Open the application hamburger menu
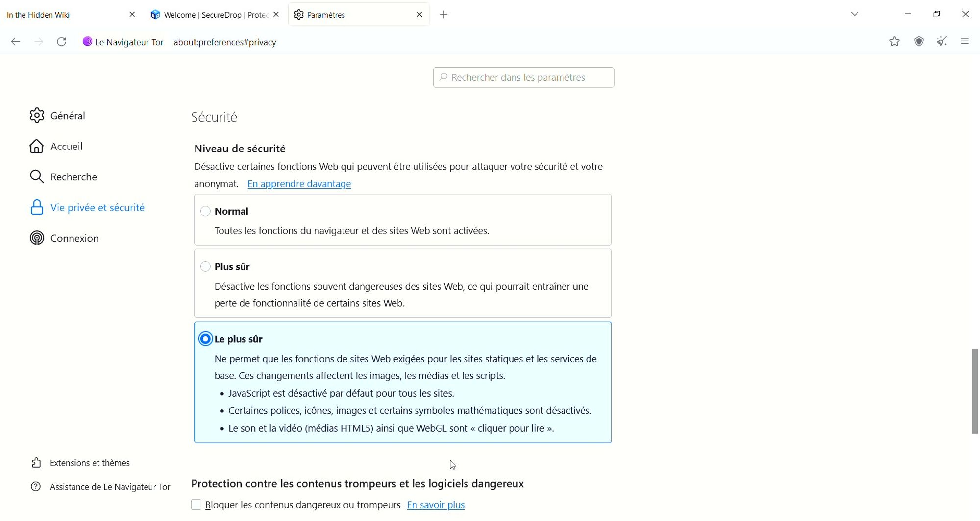Viewport: 980px width, 521px height. point(965,42)
